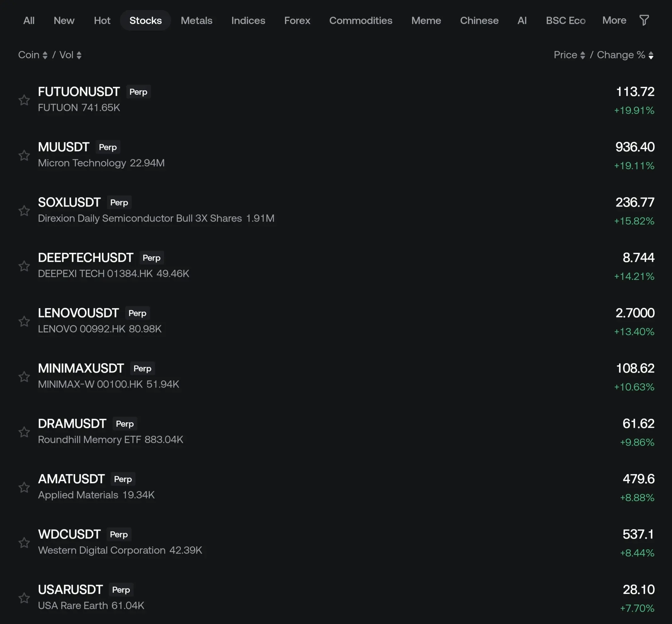672x624 pixels.
Task: Click the MUUSDT price 936.40
Action: tap(635, 147)
